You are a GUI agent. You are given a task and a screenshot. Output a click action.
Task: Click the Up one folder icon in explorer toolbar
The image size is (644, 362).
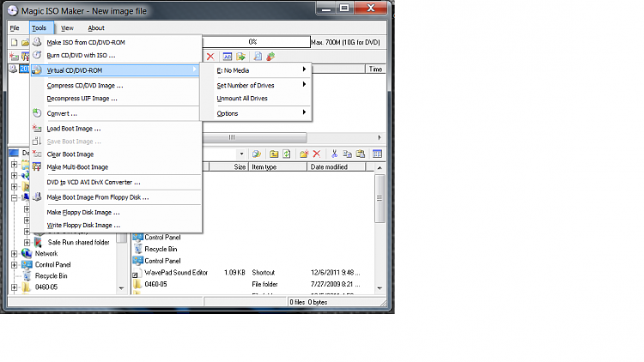(274, 154)
